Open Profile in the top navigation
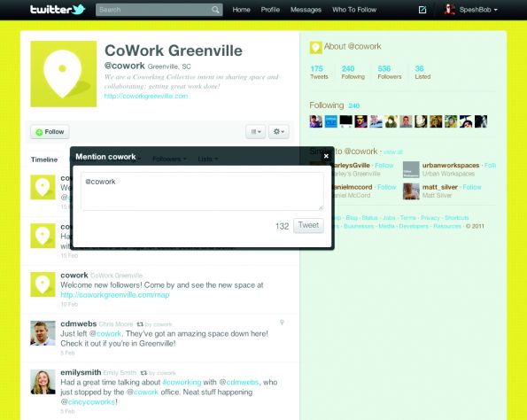The image size is (527, 420). click(x=270, y=10)
